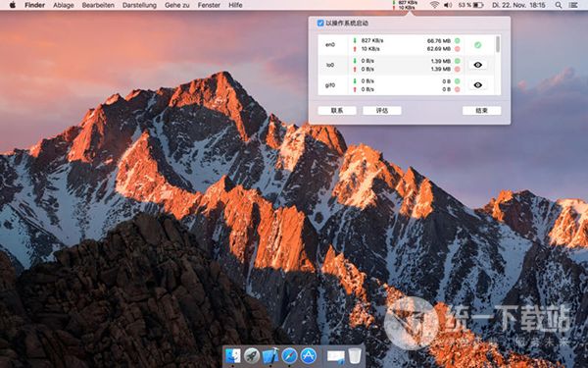Viewport: 588px width, 368px height.
Task: Launch Xcode from the Dock
Action: (x=270, y=355)
